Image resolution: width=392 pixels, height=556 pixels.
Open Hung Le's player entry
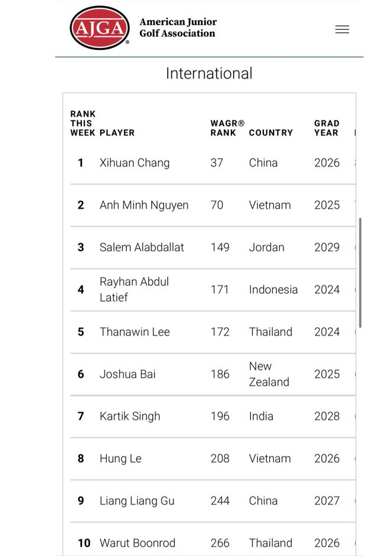[120, 458]
